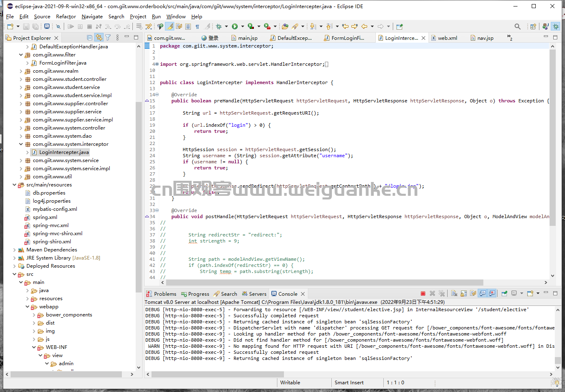Image resolution: width=565 pixels, height=392 pixels.
Task: Open the Window menu
Action: [x=176, y=17]
